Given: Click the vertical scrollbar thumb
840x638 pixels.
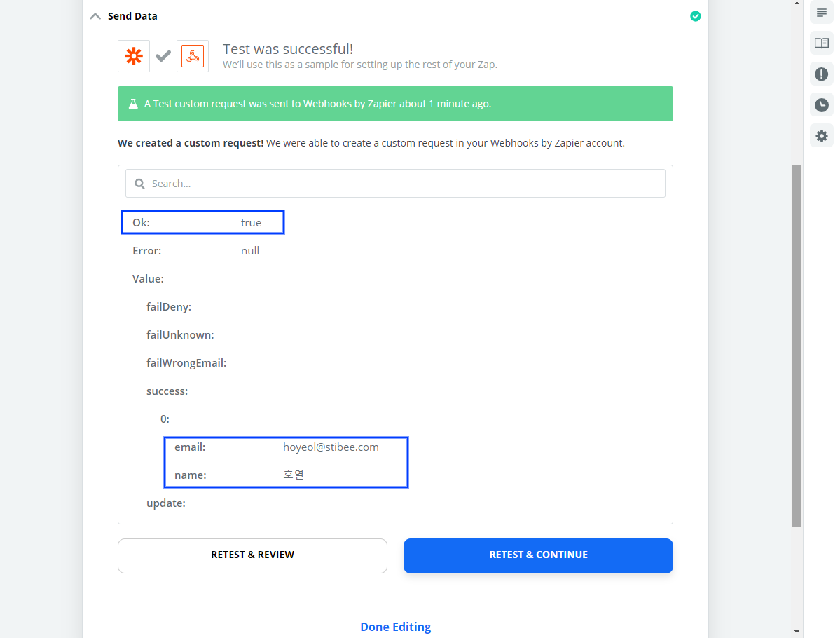Looking at the screenshot, I should (x=797, y=346).
